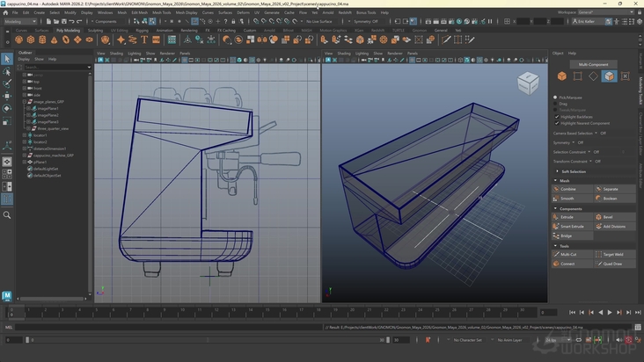The height and width of the screenshot is (362, 644).
Task: Click the Quad Draw button
Action: pos(615,264)
